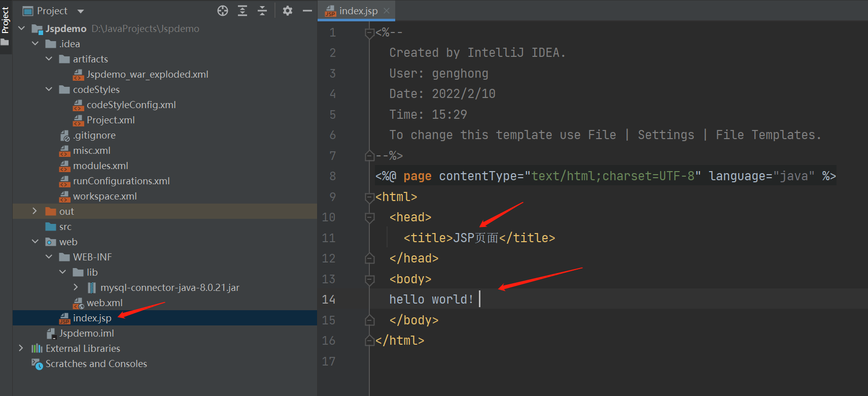Image resolution: width=868 pixels, height=396 pixels.
Task: Collapse the Jspdemo project root
Action: click(x=22, y=28)
